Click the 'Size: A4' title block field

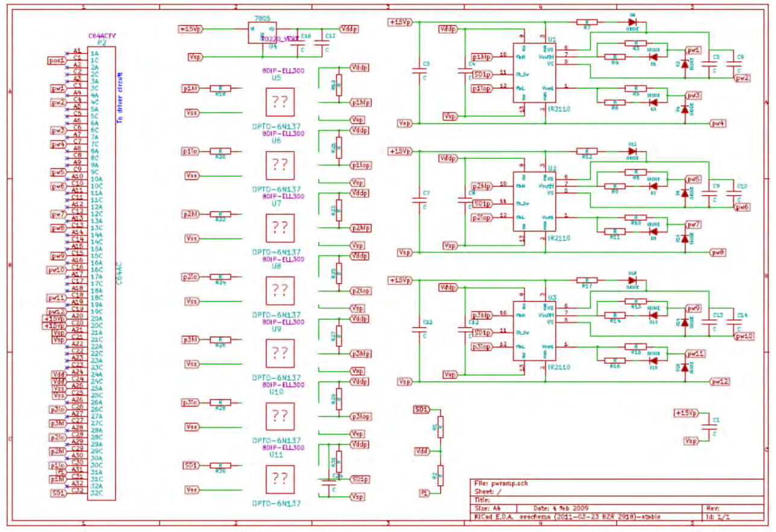[x=487, y=507]
